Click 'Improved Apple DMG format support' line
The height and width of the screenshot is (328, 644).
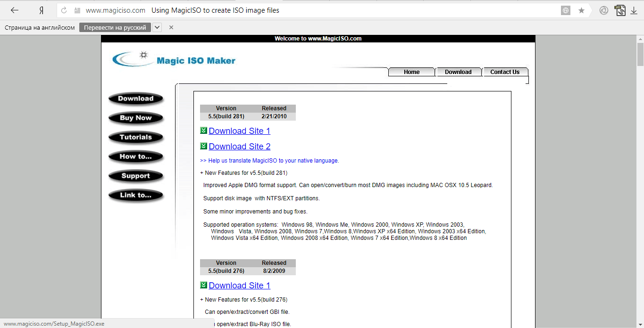pyautogui.click(x=348, y=185)
